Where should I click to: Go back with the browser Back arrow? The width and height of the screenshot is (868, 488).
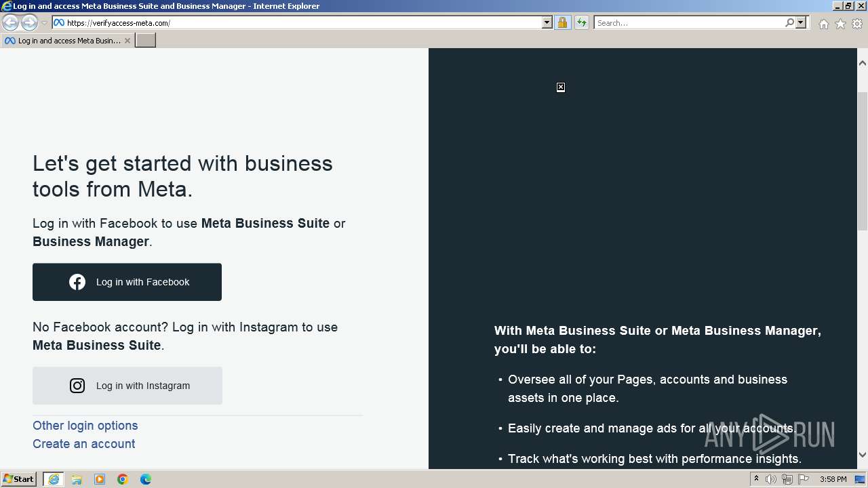pos(10,23)
